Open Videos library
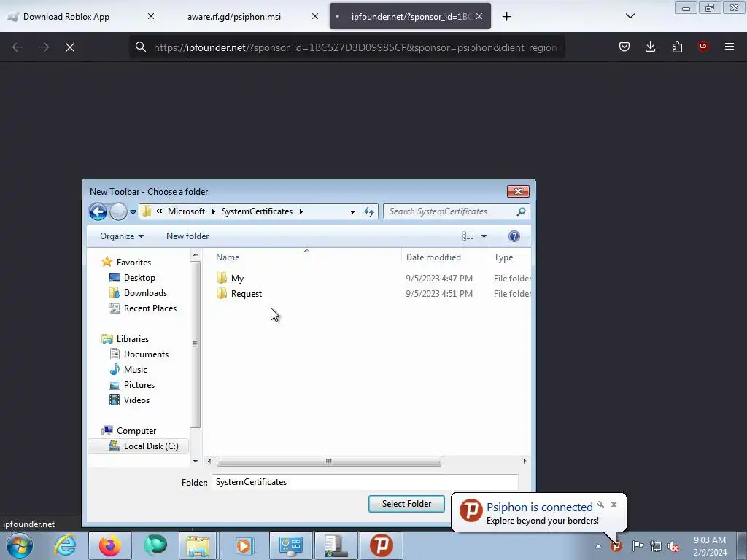Image resolution: width=747 pixels, height=560 pixels. point(136,400)
